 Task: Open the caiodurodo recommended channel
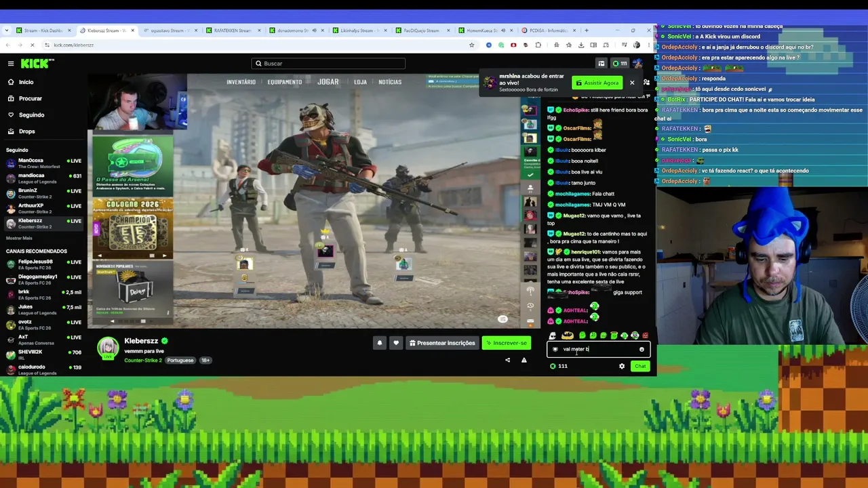pyautogui.click(x=43, y=369)
